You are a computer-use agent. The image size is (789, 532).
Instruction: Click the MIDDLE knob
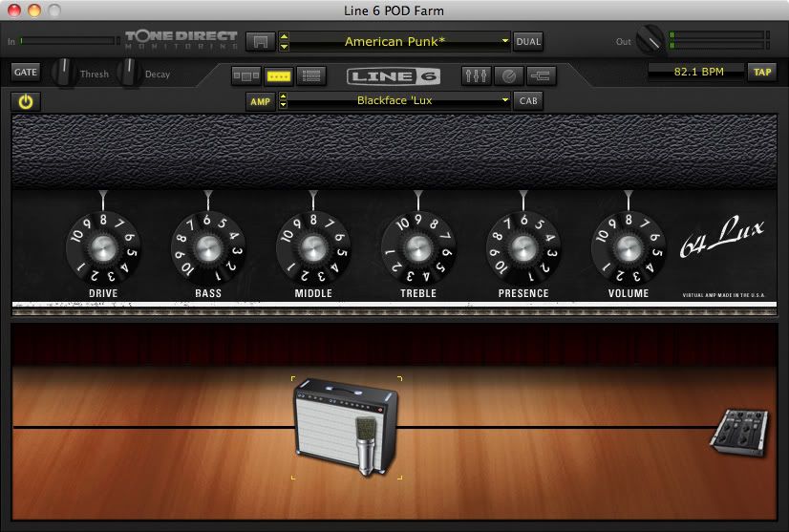click(x=313, y=248)
